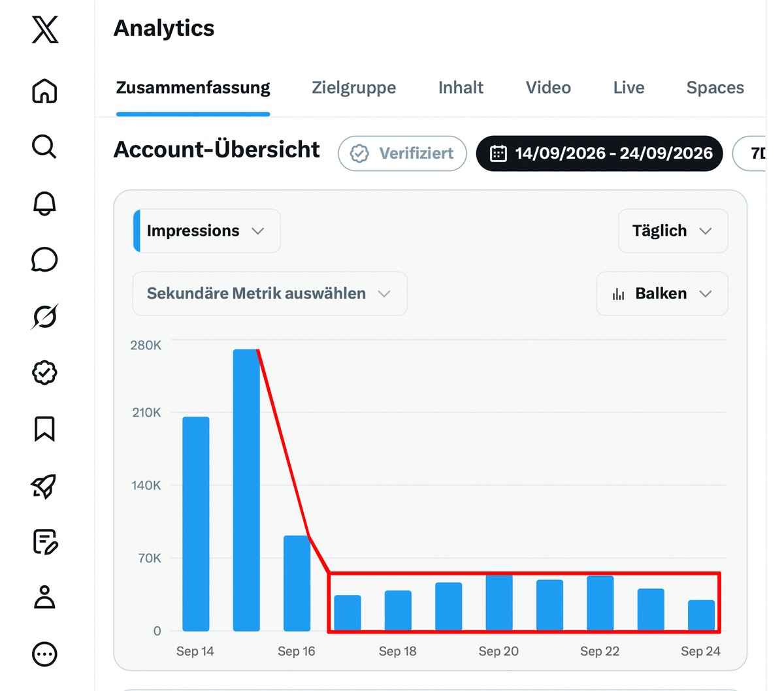The height and width of the screenshot is (691, 784).
Task: Switch to Zielgruppe tab
Action: coord(353,88)
